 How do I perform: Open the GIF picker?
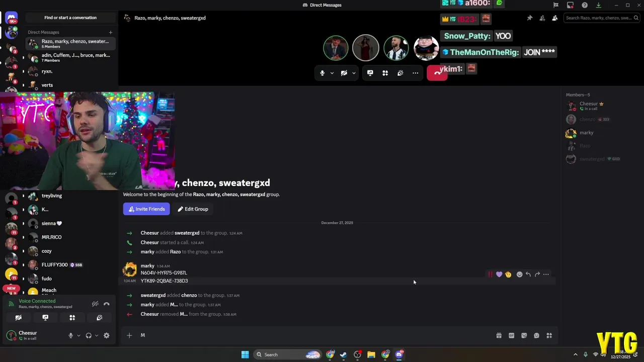511,335
